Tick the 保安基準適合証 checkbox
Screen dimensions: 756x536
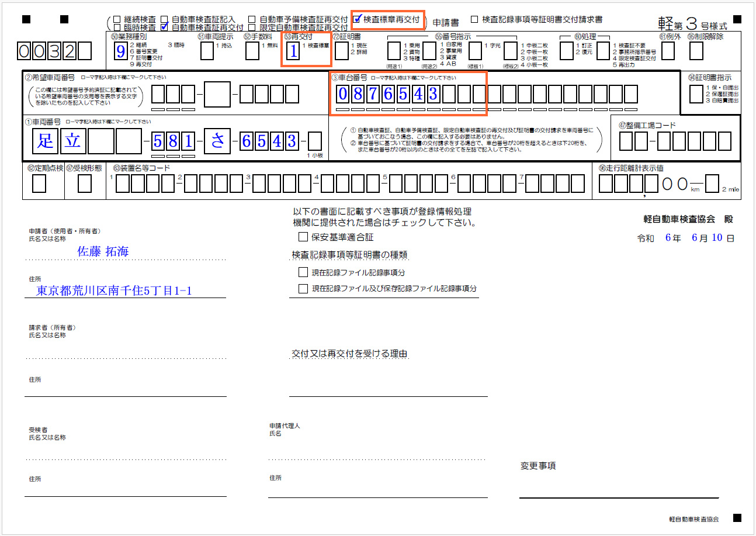[x=303, y=237]
